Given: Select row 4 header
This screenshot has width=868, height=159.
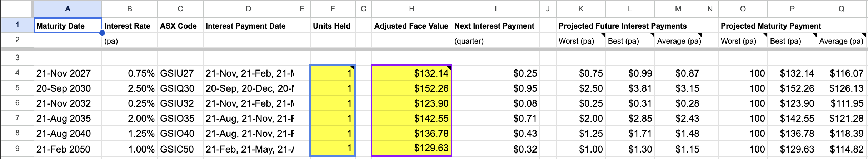Looking at the screenshot, I should (x=17, y=73).
